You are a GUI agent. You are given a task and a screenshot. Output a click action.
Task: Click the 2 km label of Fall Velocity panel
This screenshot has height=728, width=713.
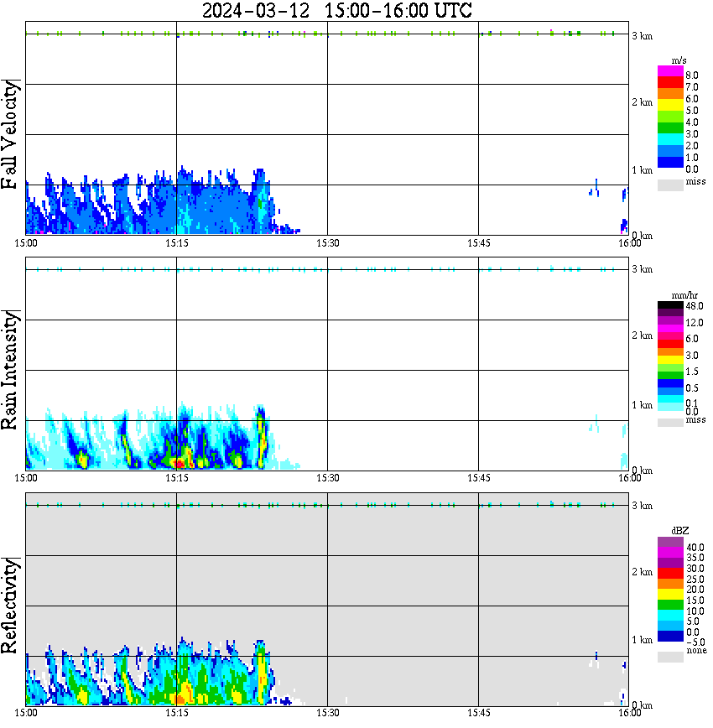point(643,102)
